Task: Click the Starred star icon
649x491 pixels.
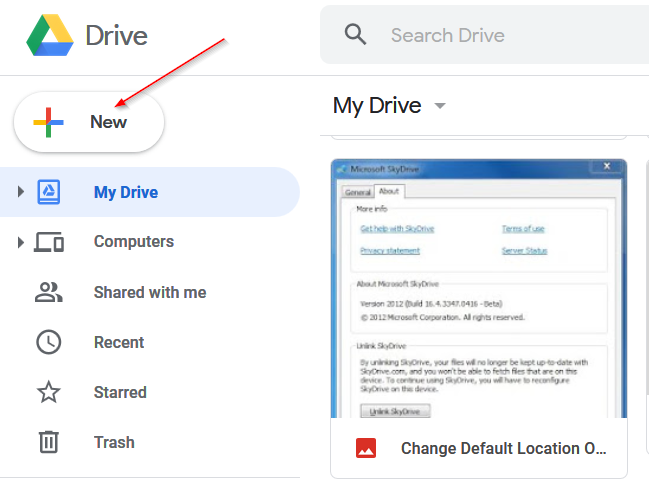Action: (x=49, y=392)
